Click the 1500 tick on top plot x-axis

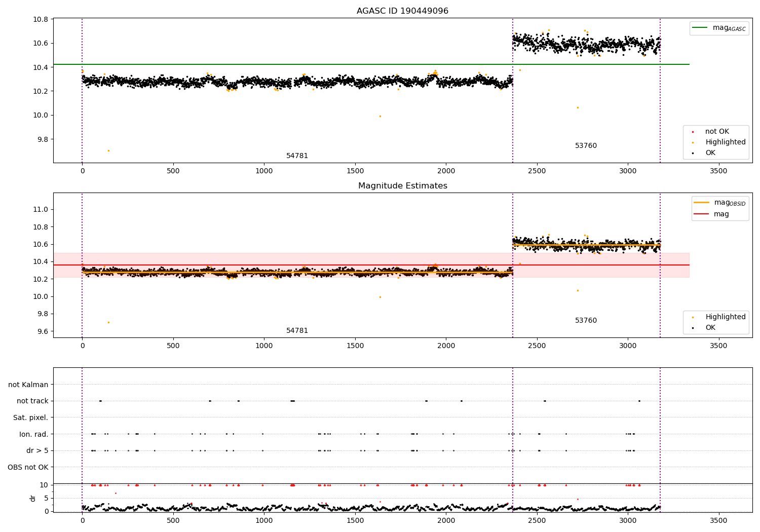click(355, 171)
